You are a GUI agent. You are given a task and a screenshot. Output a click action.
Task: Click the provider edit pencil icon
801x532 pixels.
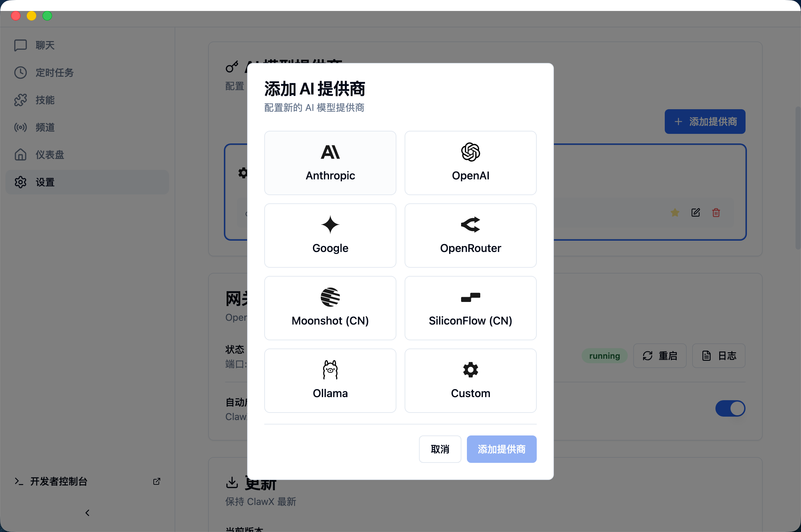695,213
